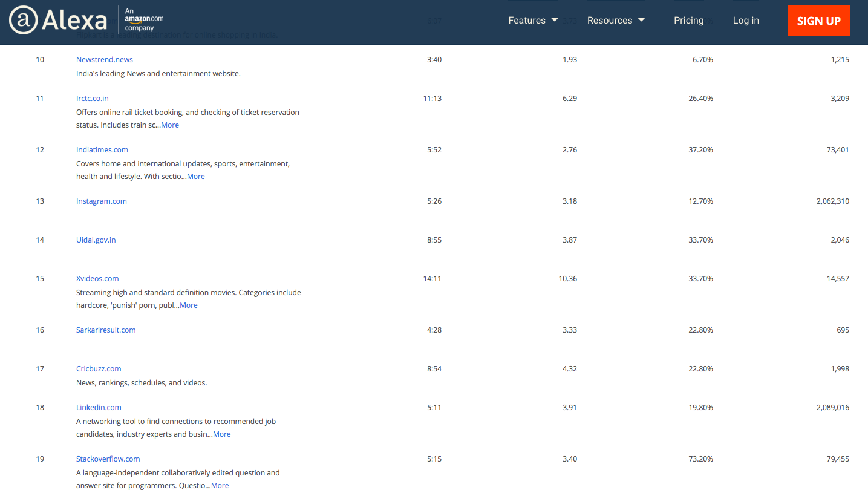Select the 4.32 value for Cricbuzz.com
Viewport: 868px width, 493px height.
[x=570, y=368]
